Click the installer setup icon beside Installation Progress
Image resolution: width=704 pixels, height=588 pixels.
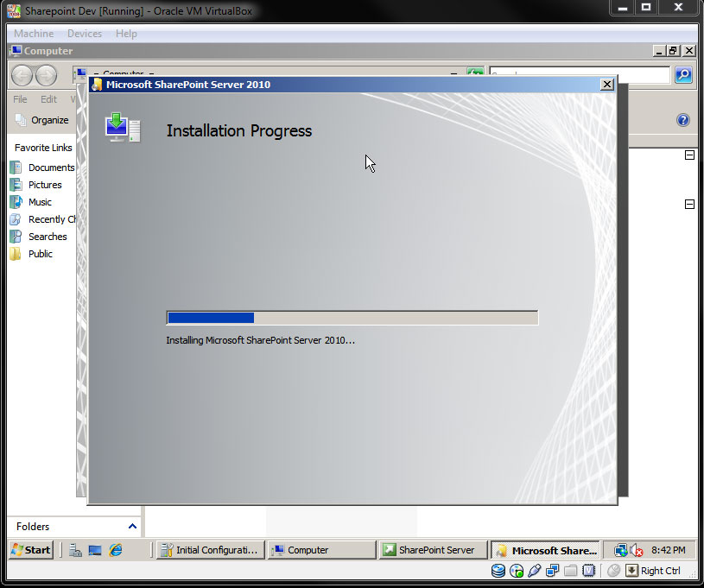point(123,128)
